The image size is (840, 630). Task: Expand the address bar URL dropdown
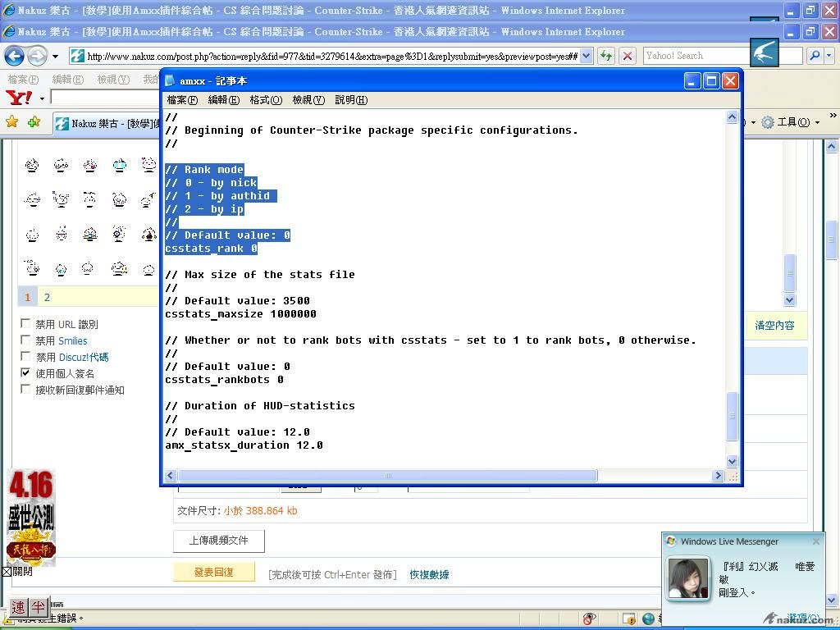pyautogui.click(x=586, y=57)
